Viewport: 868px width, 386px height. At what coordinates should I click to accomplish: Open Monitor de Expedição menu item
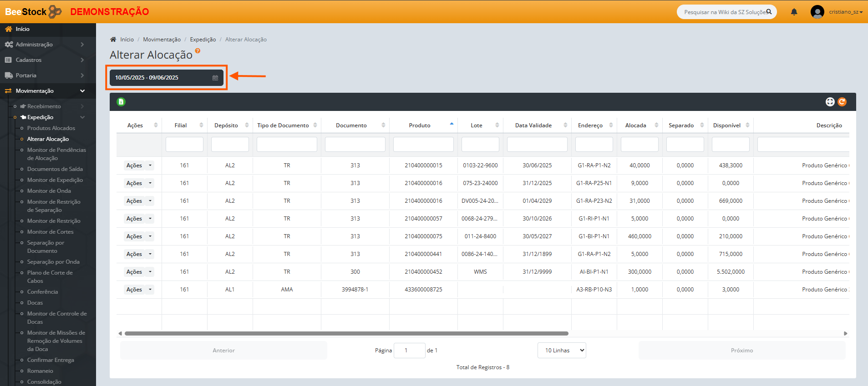tap(55, 180)
